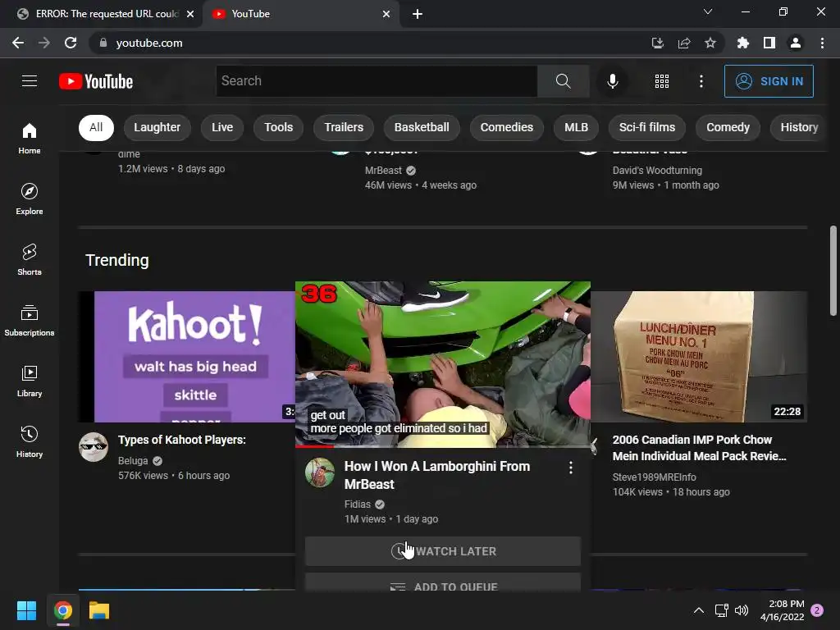Click the address bar URL youtube.com
840x630 pixels.
click(x=149, y=43)
